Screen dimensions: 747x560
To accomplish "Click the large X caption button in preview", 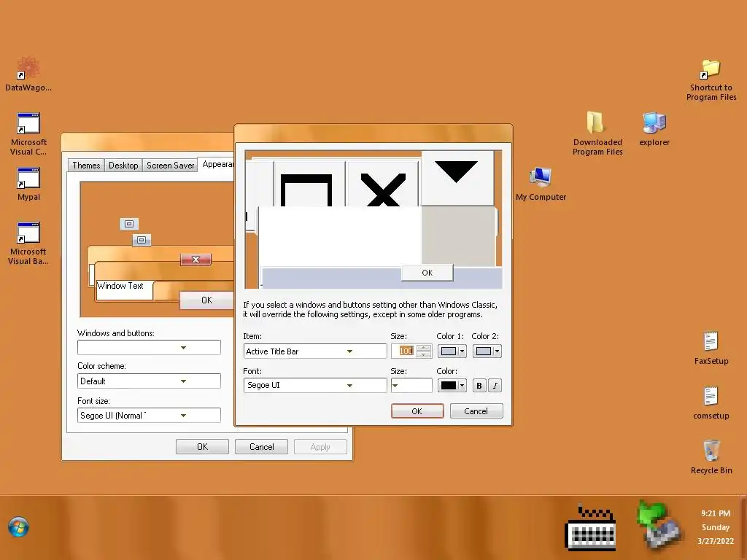I will click(383, 184).
